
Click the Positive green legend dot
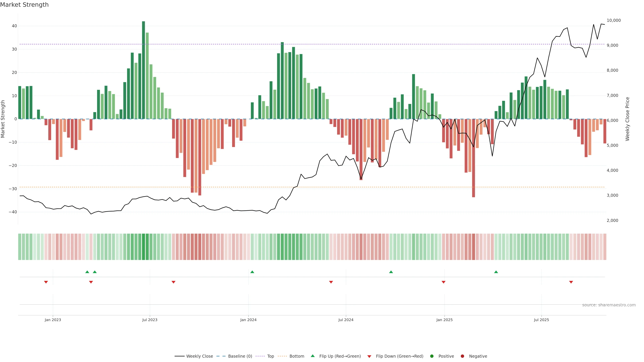pos(432,356)
